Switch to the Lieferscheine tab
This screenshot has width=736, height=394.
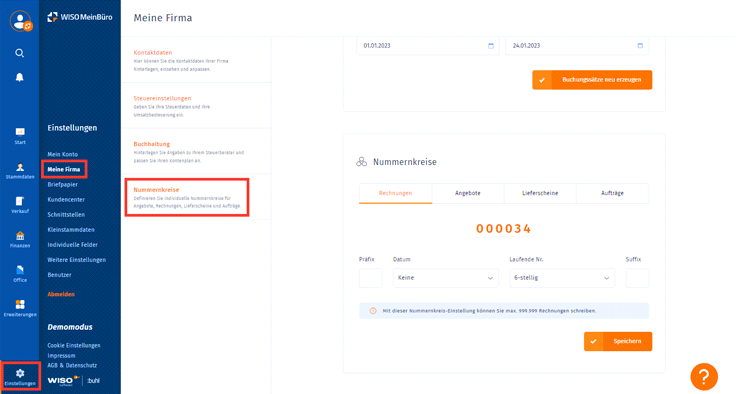[x=540, y=193]
